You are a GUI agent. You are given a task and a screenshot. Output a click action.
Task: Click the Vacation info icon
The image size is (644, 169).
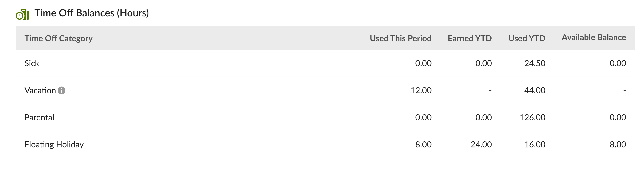click(x=62, y=90)
